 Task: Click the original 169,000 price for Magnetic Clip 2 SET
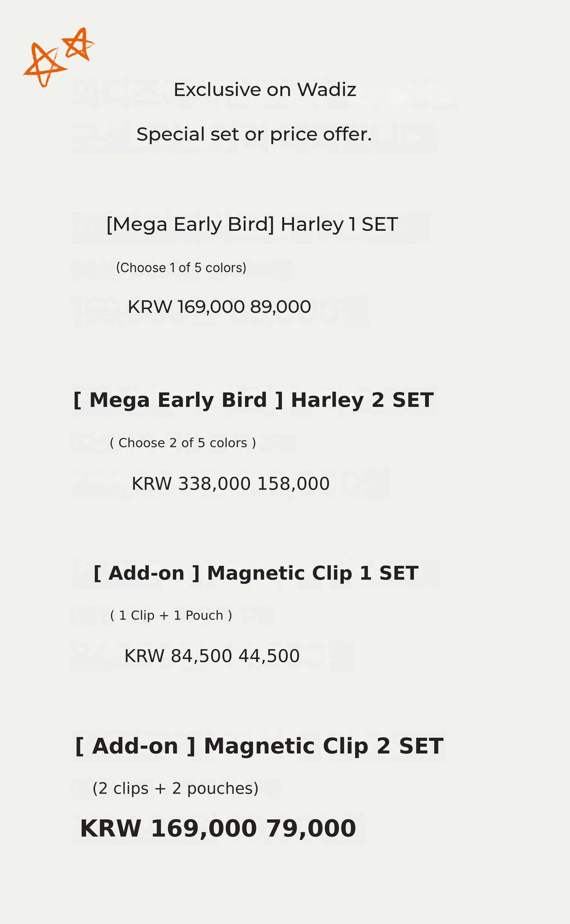pos(204,829)
